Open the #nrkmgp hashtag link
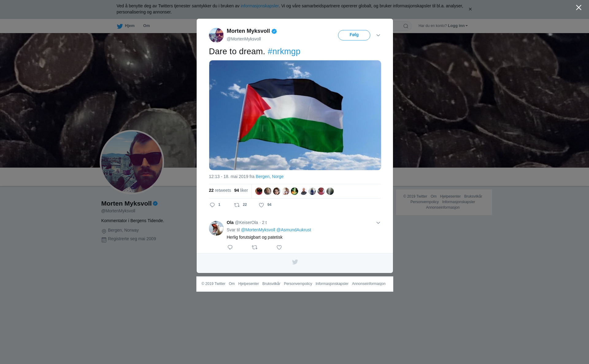589x364 pixels. tap(284, 51)
